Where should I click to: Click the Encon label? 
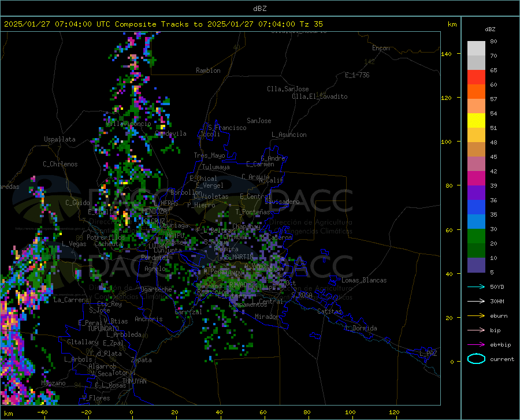[x=381, y=48]
